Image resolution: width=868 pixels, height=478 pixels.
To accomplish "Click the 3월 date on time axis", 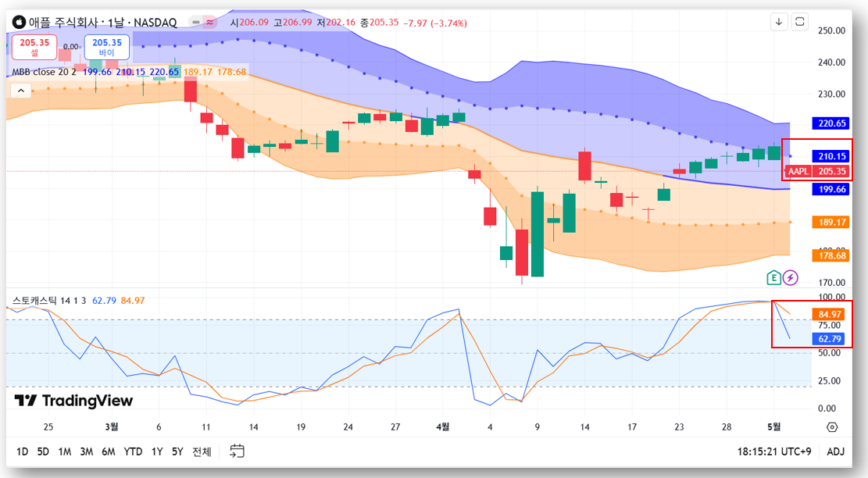I will 111,426.
